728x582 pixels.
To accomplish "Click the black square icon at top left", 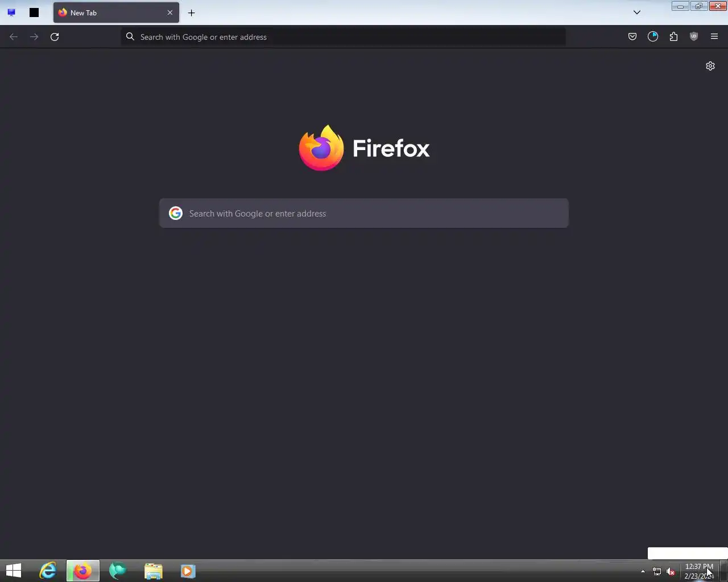I will click(x=34, y=13).
